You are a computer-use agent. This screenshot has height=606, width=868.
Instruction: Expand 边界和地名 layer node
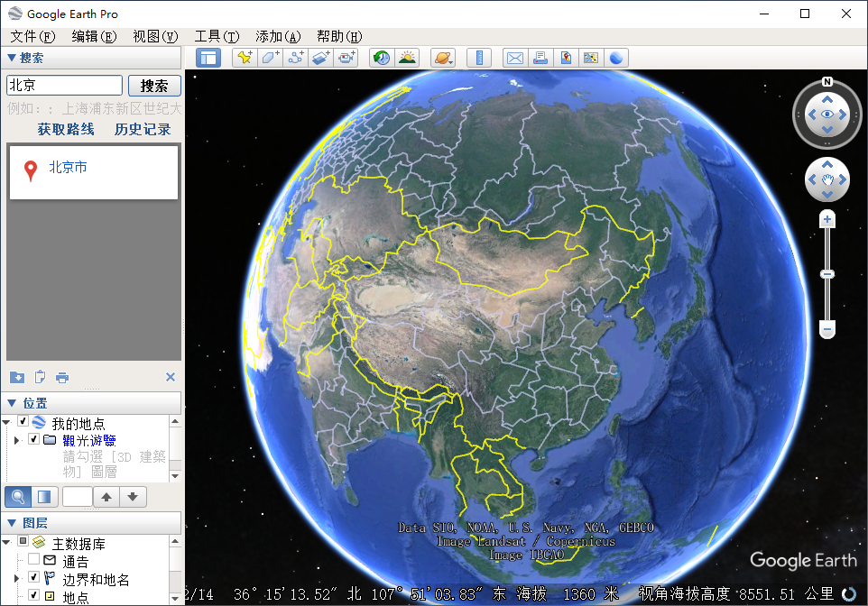click(x=16, y=578)
